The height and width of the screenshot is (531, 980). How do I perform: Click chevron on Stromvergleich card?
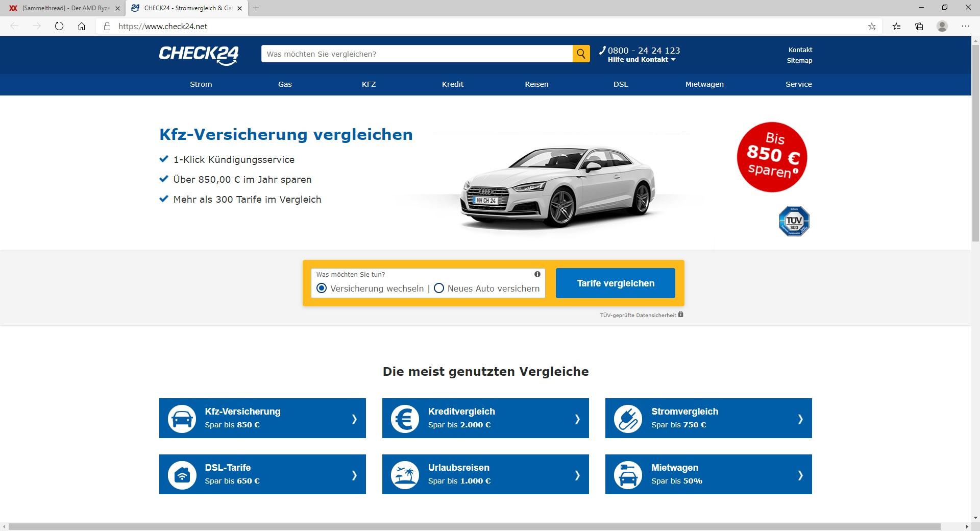click(x=800, y=419)
